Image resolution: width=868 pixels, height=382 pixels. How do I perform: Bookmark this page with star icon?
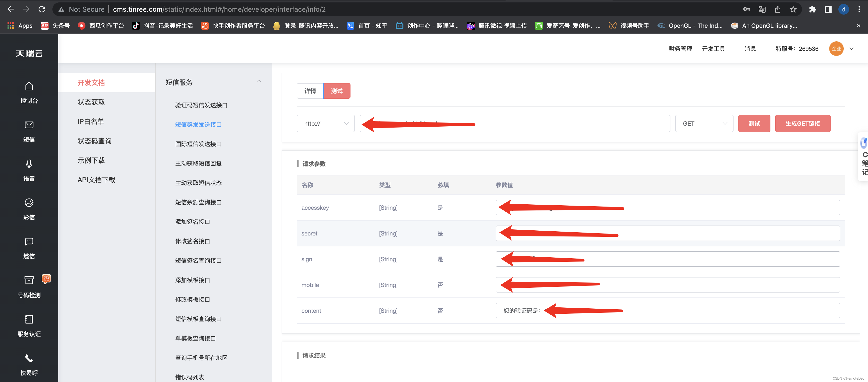coord(793,9)
